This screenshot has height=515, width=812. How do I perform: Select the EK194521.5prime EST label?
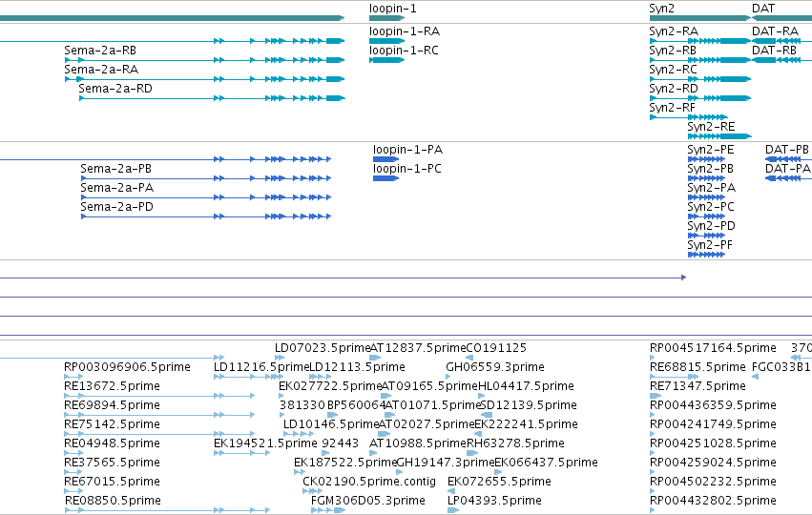click(265, 444)
